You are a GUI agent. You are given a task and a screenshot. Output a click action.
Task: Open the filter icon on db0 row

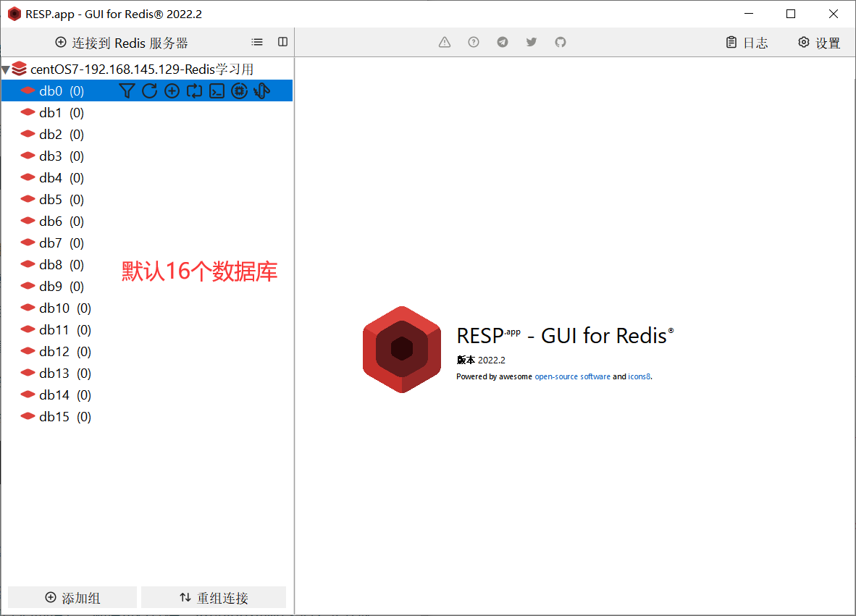(x=127, y=91)
